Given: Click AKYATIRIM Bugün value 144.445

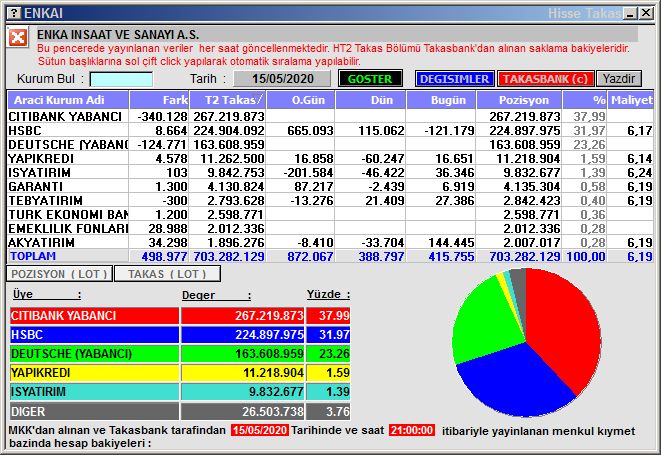Looking at the screenshot, I should (x=451, y=242).
